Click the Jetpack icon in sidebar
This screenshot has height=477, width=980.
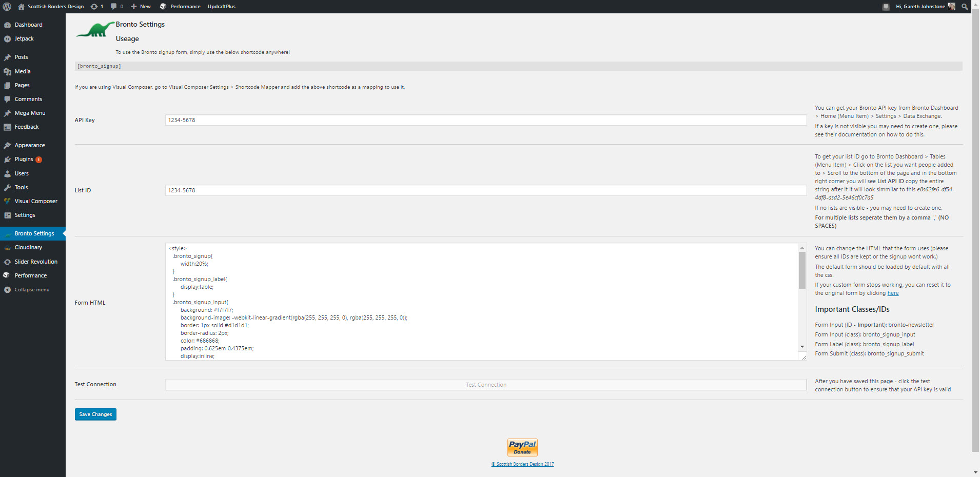tap(7, 39)
